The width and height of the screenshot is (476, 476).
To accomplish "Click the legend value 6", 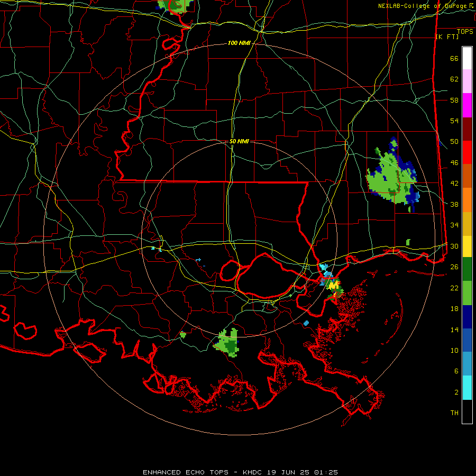I will (456, 371).
